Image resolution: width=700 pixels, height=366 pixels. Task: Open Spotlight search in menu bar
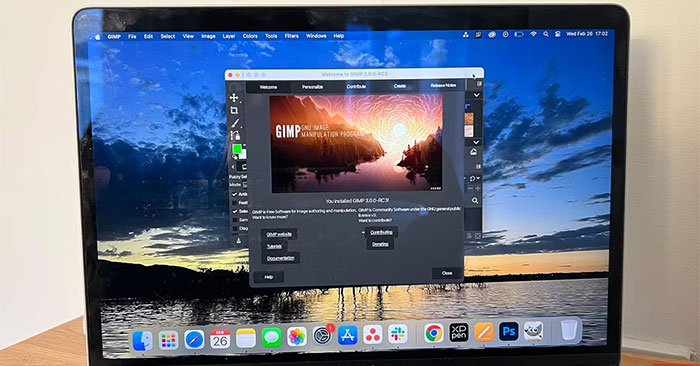[546, 34]
